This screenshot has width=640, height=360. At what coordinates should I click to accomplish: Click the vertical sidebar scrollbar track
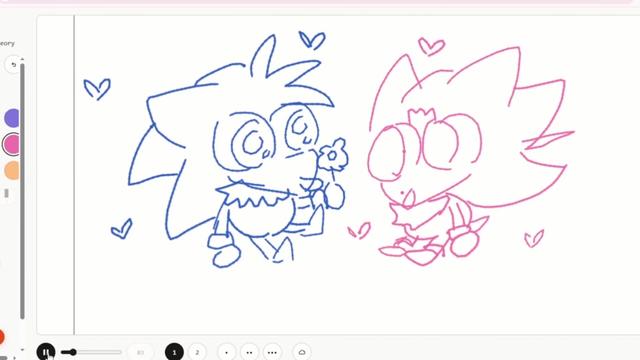point(22,191)
